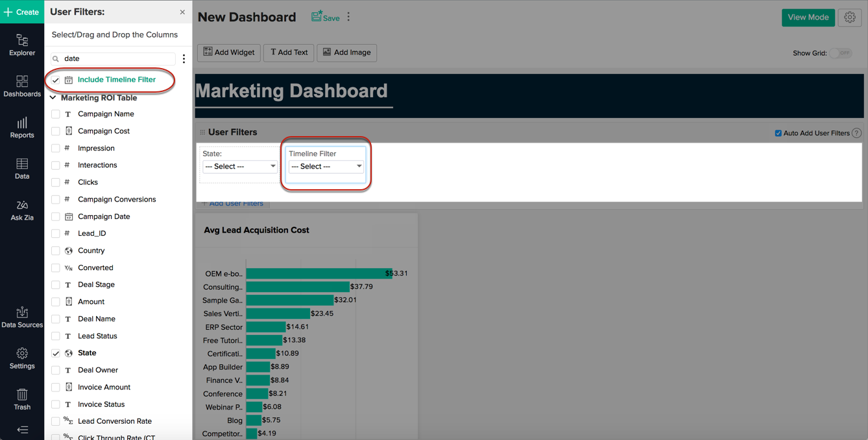This screenshot has width=868, height=440.
Task: Click the Add Widget button
Action: pos(229,52)
